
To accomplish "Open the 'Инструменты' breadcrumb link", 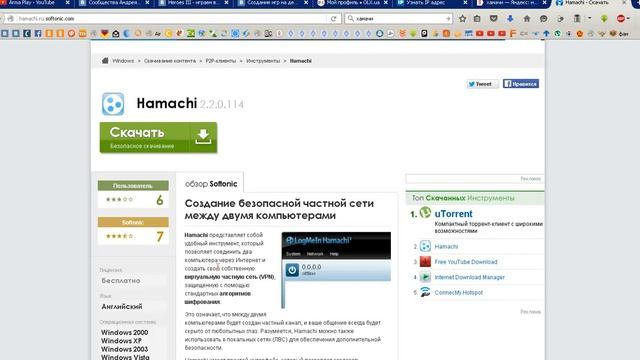I will click(x=263, y=61).
